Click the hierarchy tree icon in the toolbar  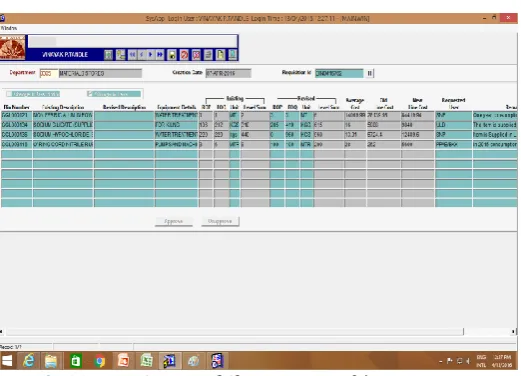coord(120,55)
